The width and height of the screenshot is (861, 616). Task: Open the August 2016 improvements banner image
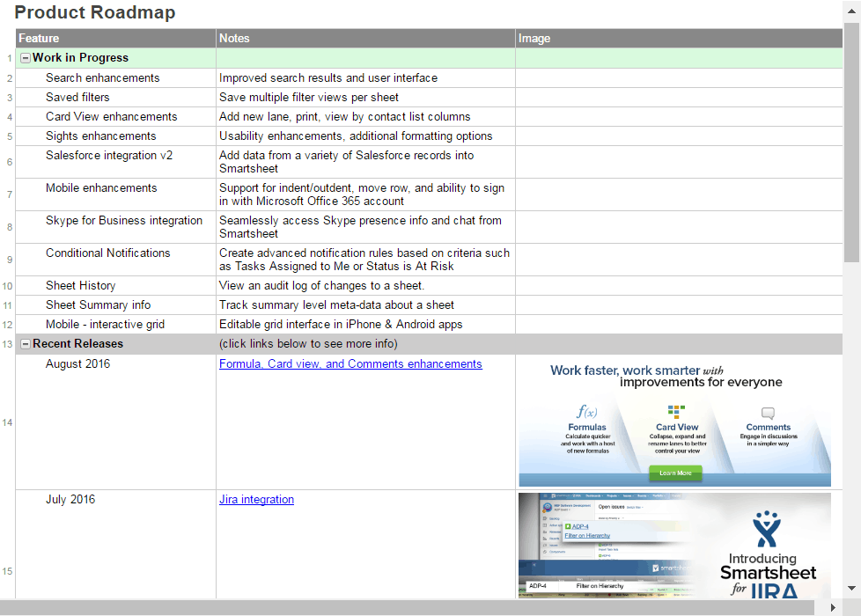675,422
